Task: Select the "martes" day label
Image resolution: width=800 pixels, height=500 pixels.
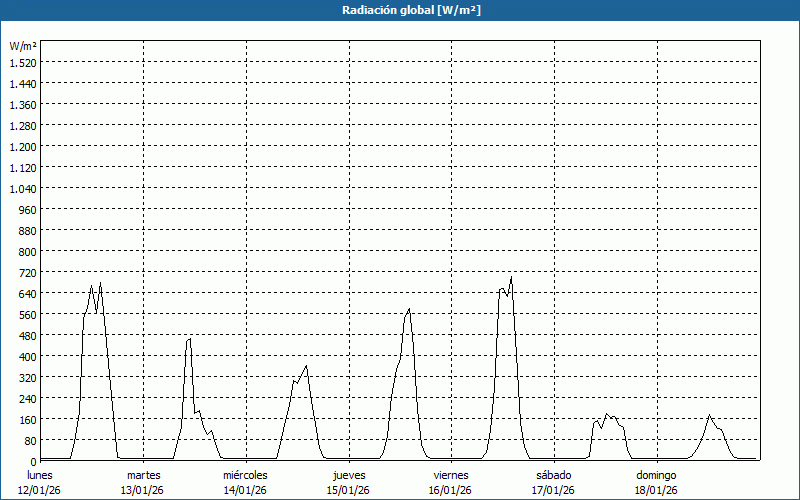Action: (x=143, y=475)
